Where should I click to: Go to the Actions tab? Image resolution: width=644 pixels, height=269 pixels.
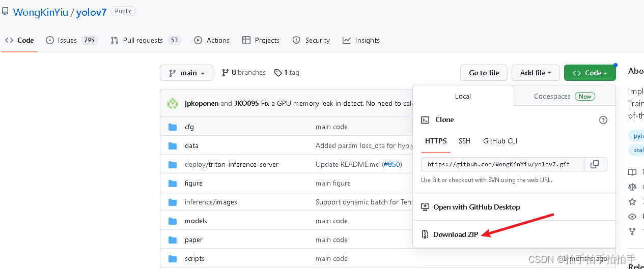pyautogui.click(x=212, y=40)
